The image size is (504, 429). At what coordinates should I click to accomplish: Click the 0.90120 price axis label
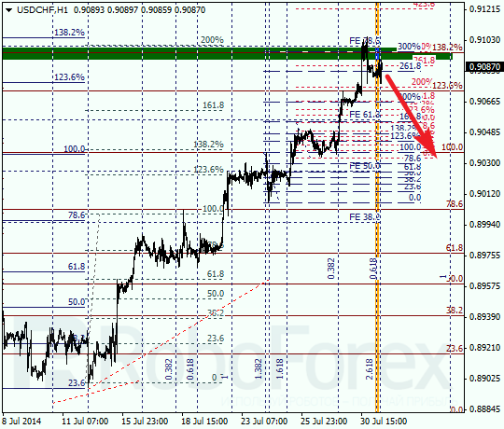click(484, 194)
